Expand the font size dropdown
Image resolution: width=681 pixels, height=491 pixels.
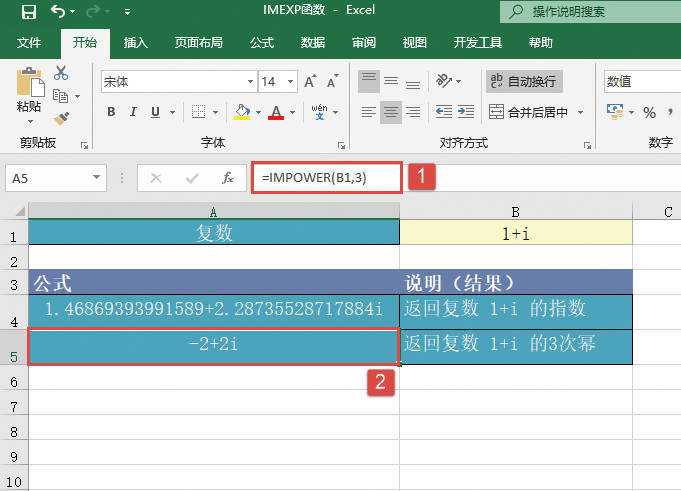point(289,81)
